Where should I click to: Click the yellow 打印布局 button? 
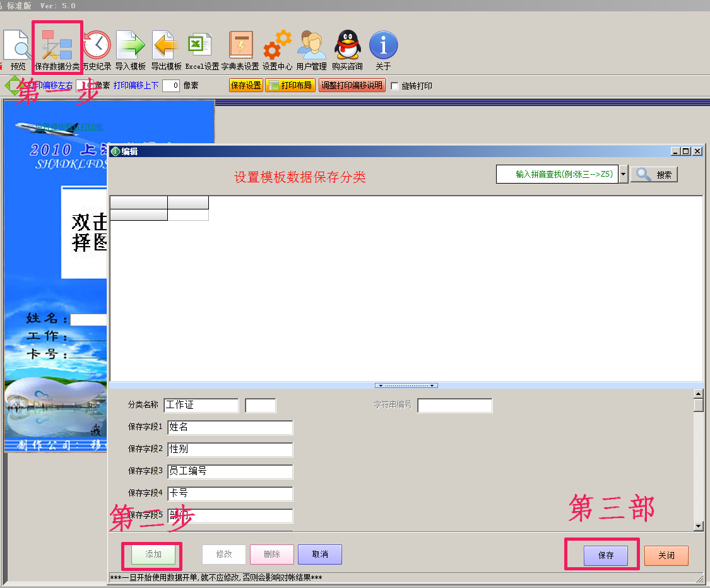(x=290, y=85)
